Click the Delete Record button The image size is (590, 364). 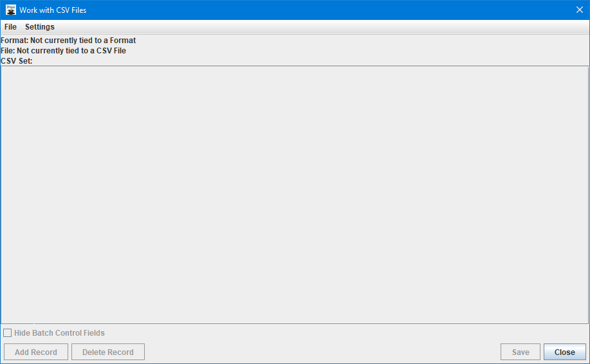click(x=108, y=352)
